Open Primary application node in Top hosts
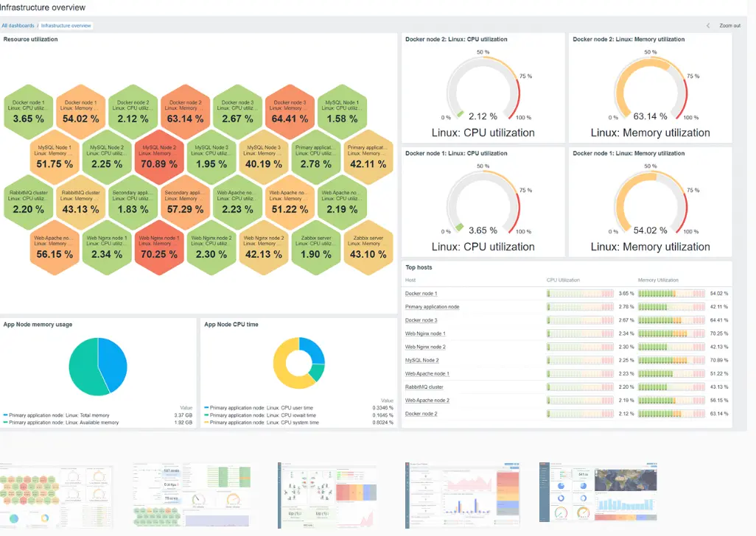The width and height of the screenshot is (756, 536). point(432,307)
